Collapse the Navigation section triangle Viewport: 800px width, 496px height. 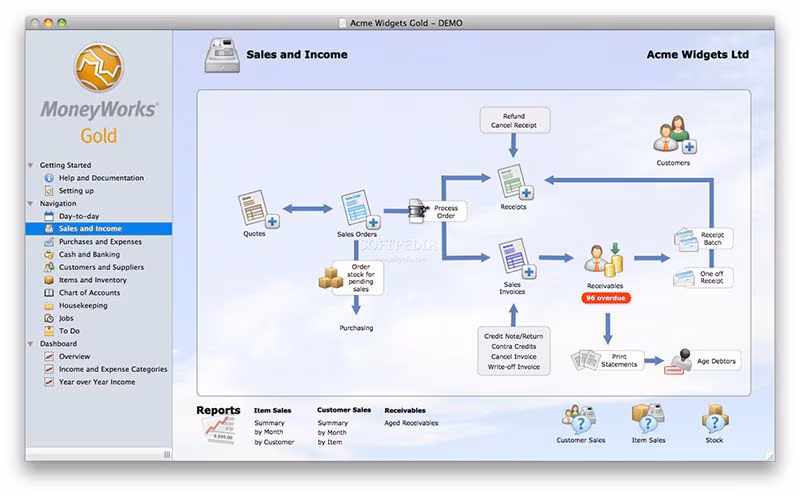(x=31, y=204)
